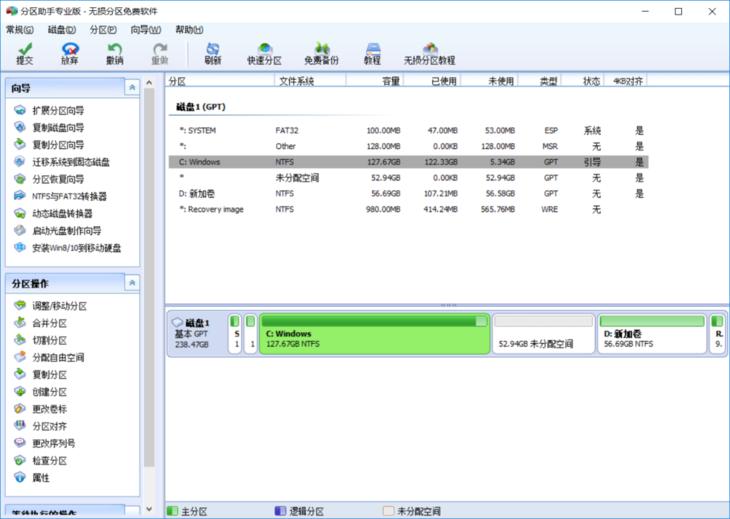The height and width of the screenshot is (519, 730).
Task: Choose 合并分区 operation
Action: point(41,323)
